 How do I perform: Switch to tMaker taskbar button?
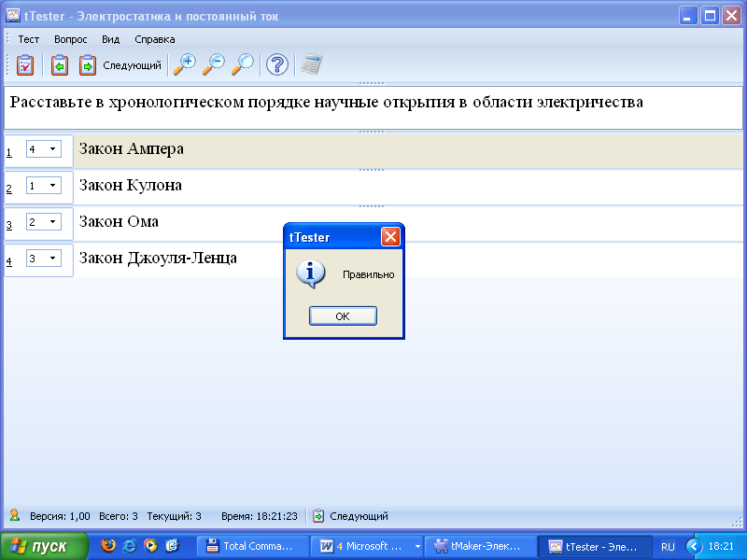tap(480, 546)
